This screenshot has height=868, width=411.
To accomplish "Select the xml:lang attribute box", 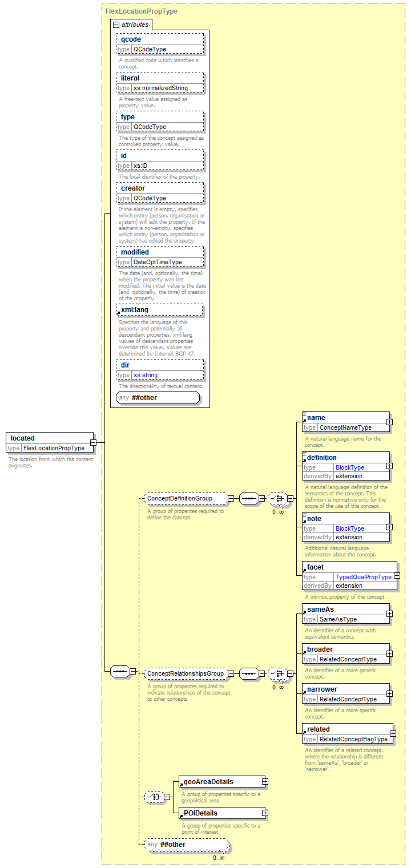I will (x=160, y=310).
